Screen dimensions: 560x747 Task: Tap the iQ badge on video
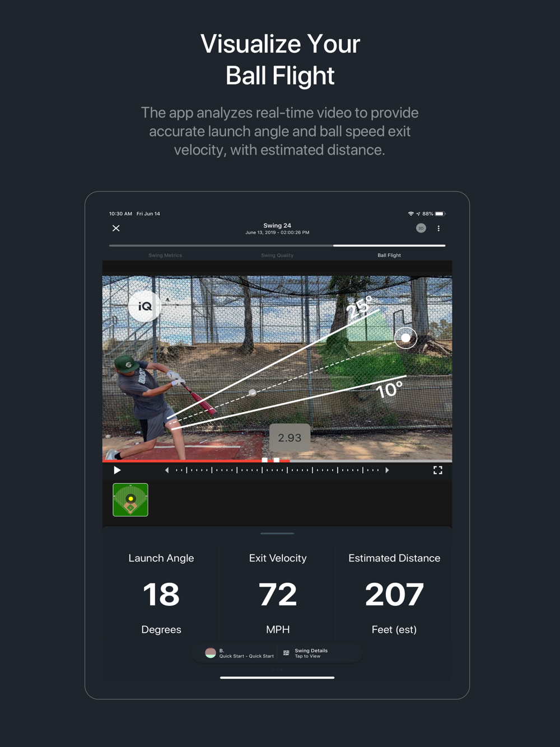click(x=144, y=306)
